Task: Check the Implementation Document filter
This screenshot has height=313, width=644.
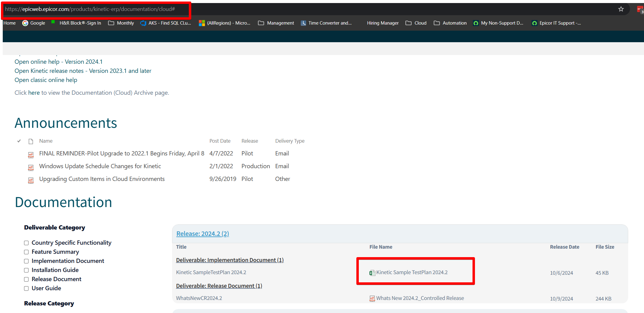Action: point(26,261)
